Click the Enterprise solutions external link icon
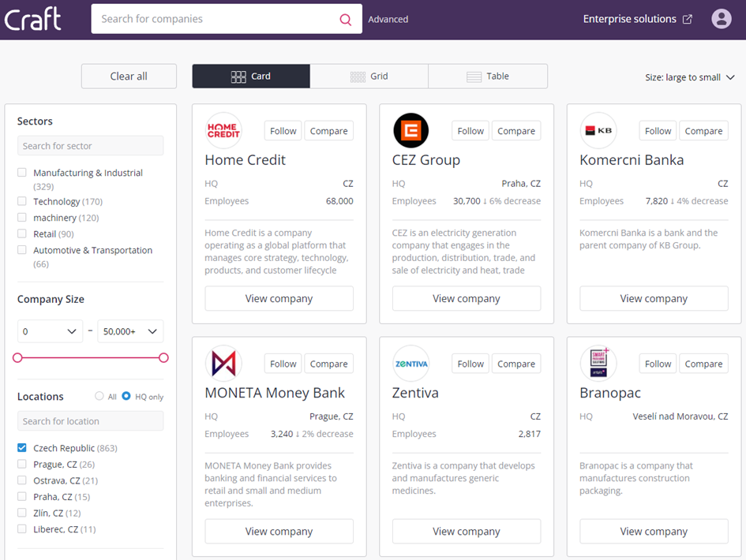 tap(688, 19)
